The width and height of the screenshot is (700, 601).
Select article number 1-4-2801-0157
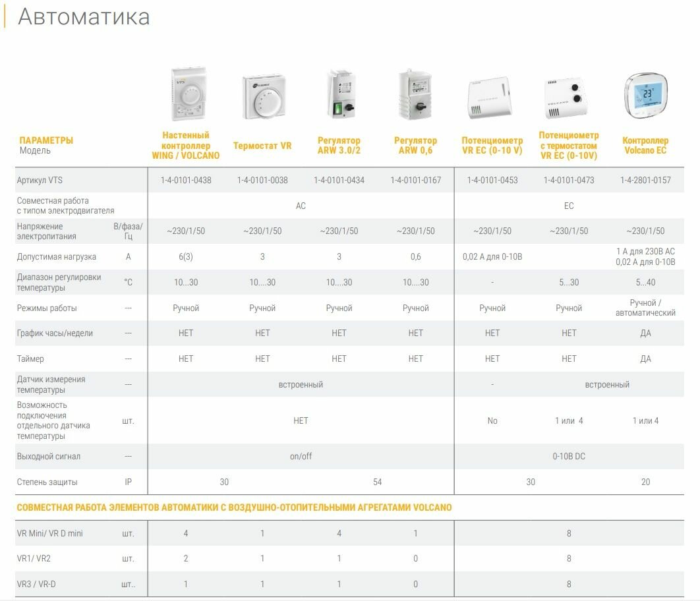(645, 181)
